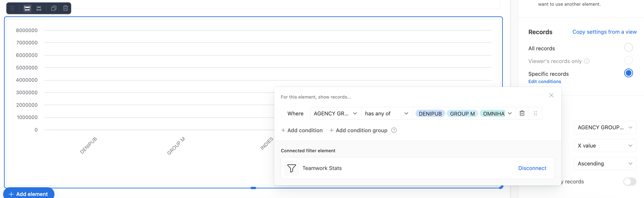Click the GROUP M value chip
644x198 pixels.
coord(462,114)
